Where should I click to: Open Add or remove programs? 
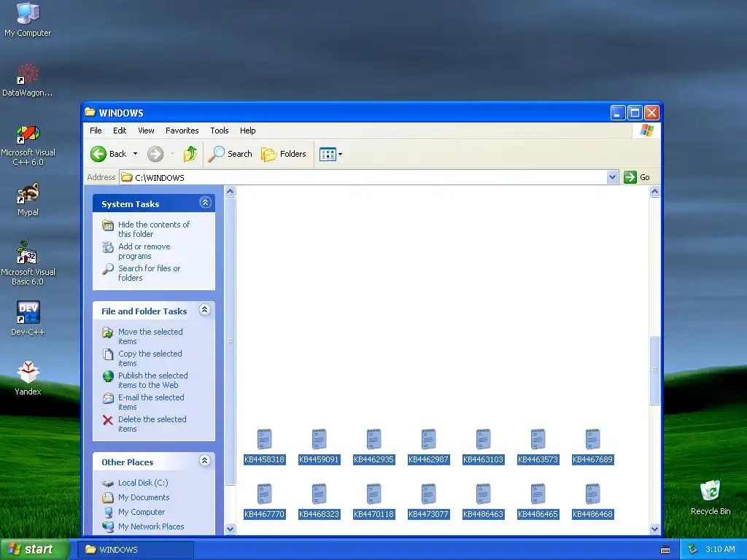click(144, 251)
